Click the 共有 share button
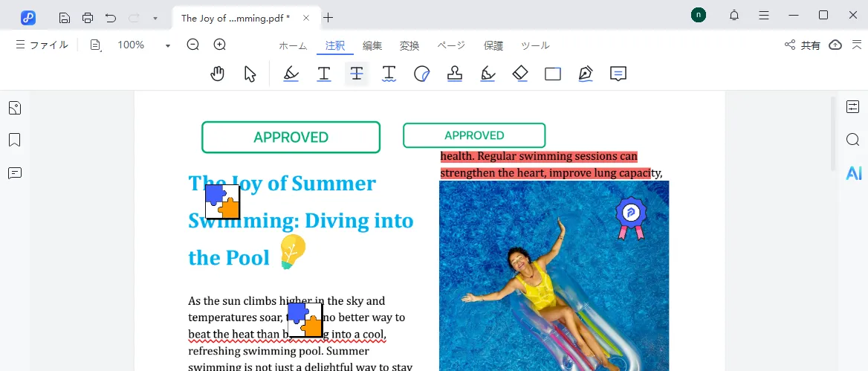This screenshot has height=371, width=868. [x=802, y=45]
